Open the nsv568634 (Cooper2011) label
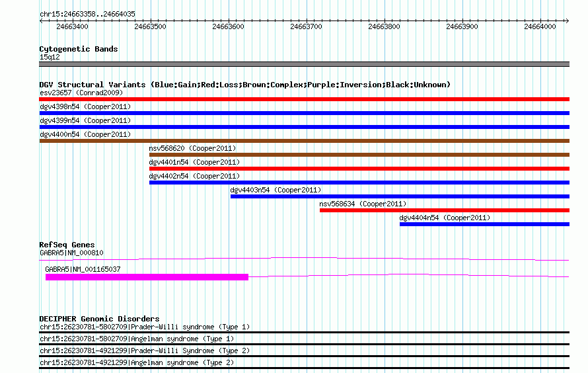This screenshot has width=588, height=373. point(363,204)
